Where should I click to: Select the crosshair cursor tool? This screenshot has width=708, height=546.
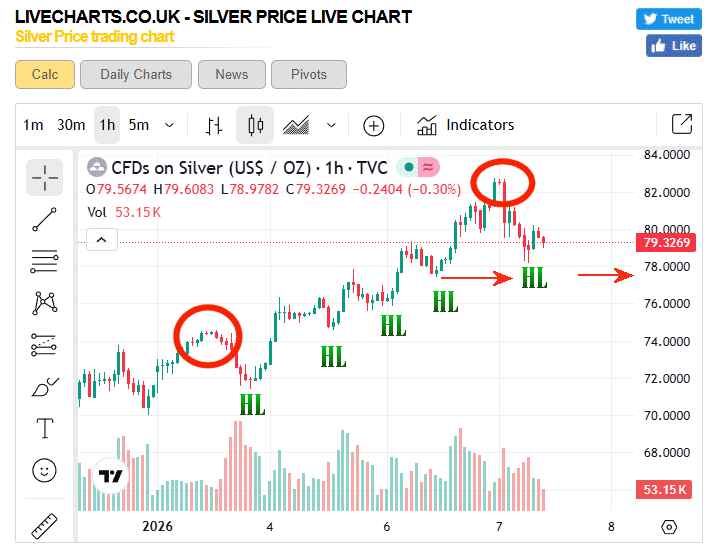[x=44, y=178]
